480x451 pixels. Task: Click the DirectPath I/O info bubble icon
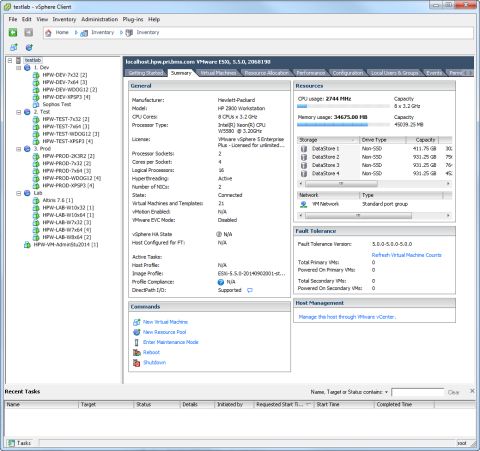[250, 290]
